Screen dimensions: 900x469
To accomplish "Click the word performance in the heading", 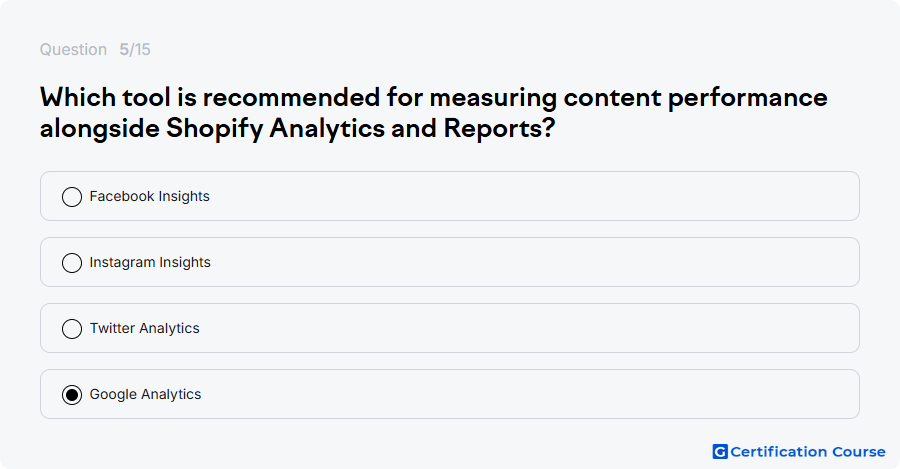I will pyautogui.click(x=747, y=98).
